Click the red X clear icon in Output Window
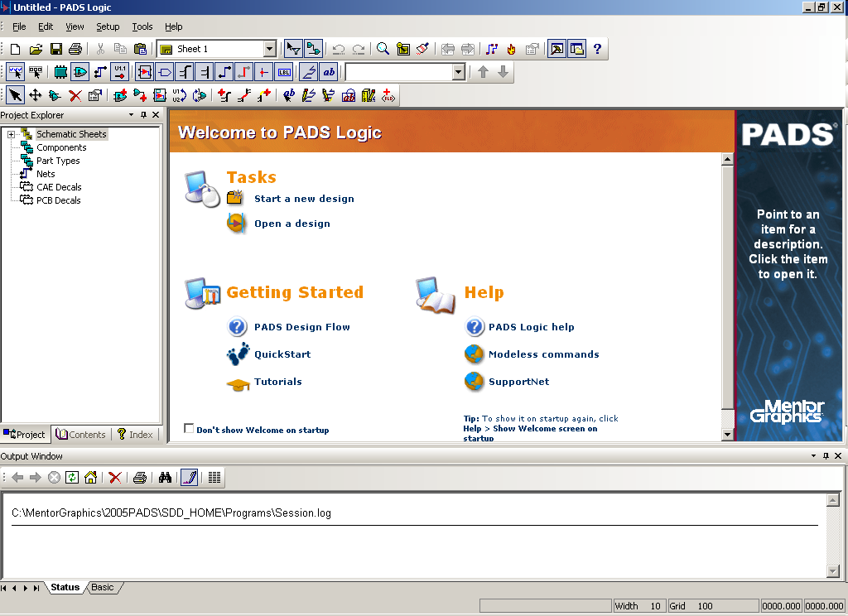 (x=114, y=478)
